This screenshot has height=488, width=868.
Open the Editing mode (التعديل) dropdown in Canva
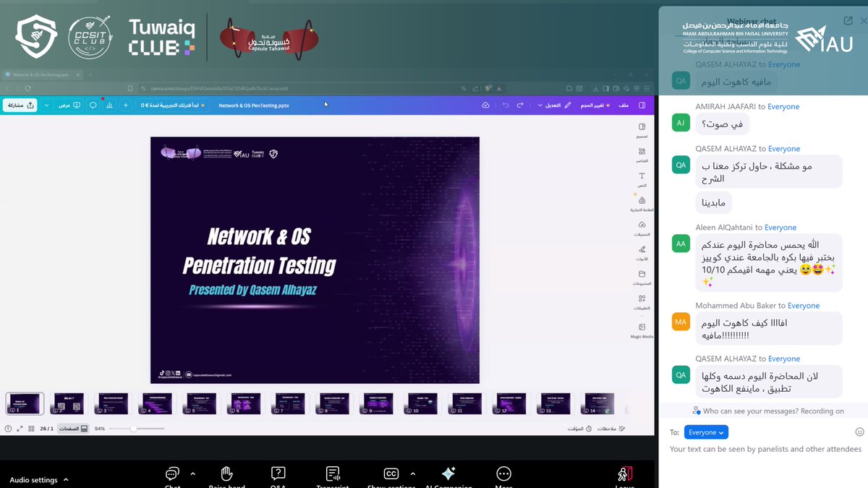(x=553, y=106)
